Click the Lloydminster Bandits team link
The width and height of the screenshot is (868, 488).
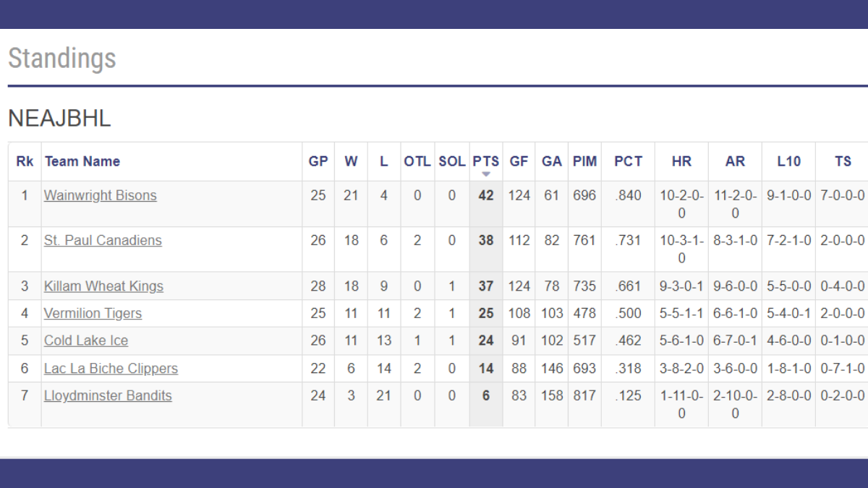click(108, 396)
